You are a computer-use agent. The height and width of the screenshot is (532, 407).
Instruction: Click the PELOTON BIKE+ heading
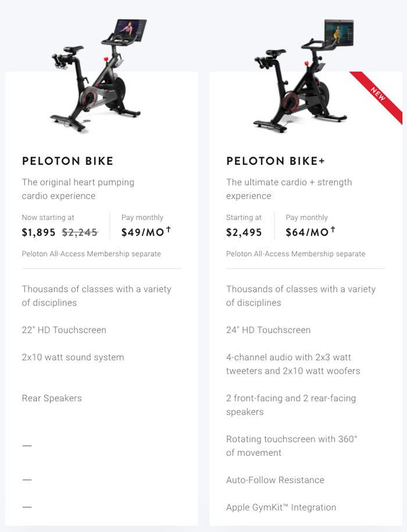[x=276, y=161]
